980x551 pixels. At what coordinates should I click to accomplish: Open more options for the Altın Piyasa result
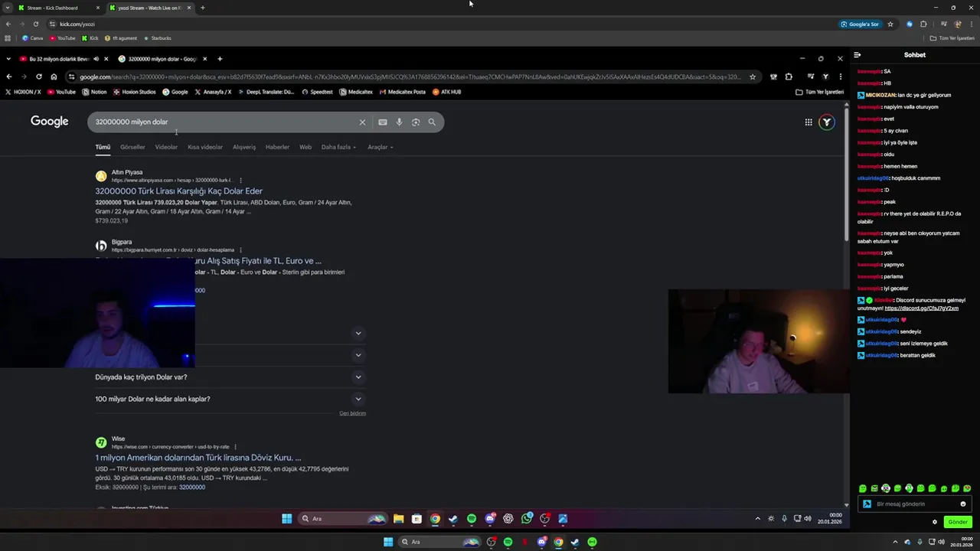tap(240, 181)
